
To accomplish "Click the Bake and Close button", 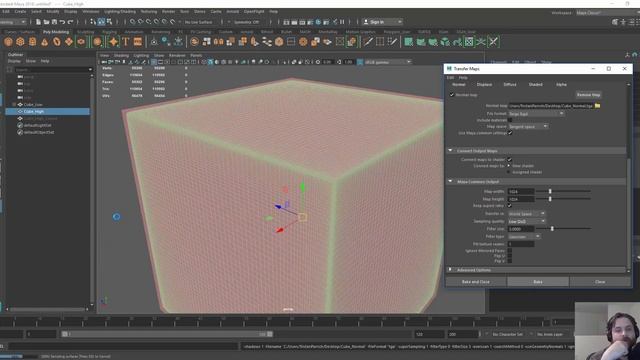I will pos(476,282).
